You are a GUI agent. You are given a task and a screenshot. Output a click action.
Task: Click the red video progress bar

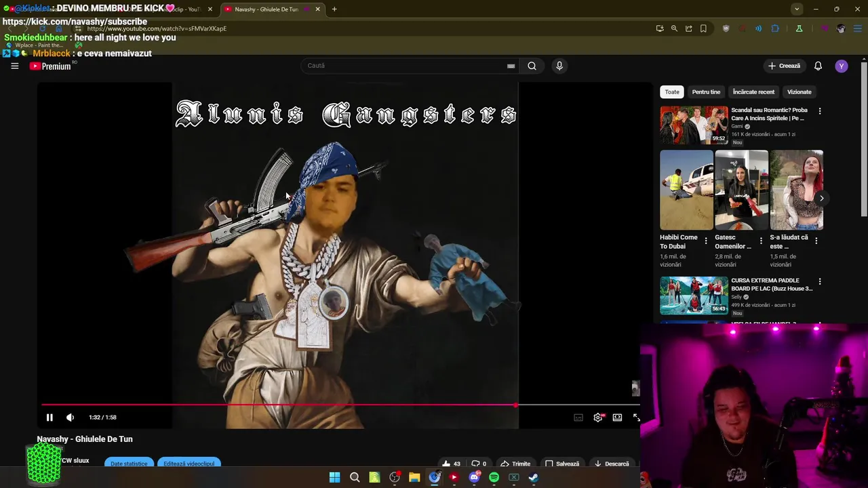[x=278, y=405]
